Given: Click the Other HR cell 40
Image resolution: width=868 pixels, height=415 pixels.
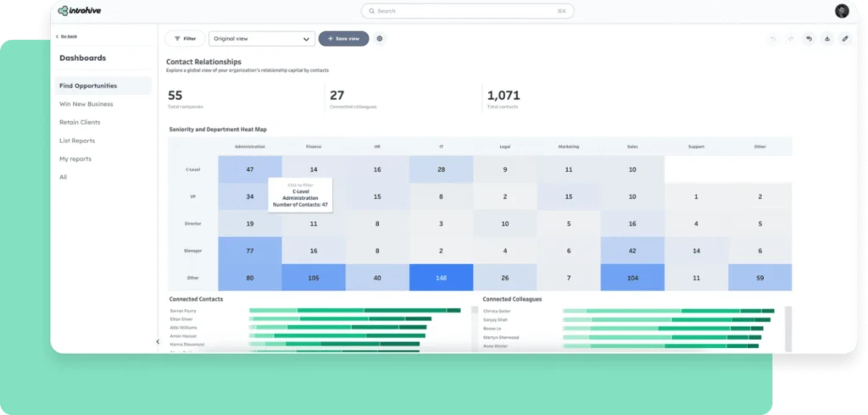Looking at the screenshot, I should (377, 278).
